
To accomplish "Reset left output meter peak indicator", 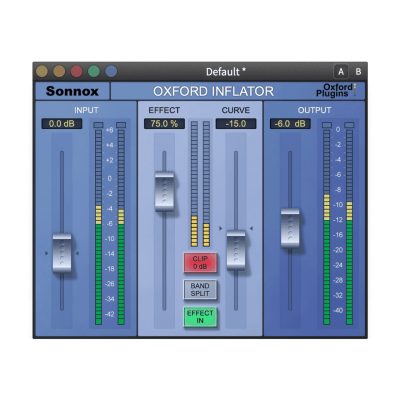I will [x=327, y=125].
